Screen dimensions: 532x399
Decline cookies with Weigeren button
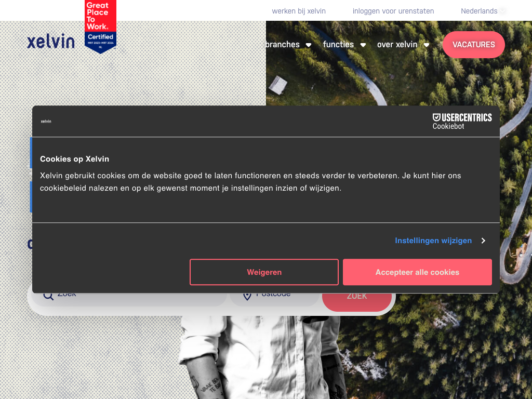click(264, 272)
